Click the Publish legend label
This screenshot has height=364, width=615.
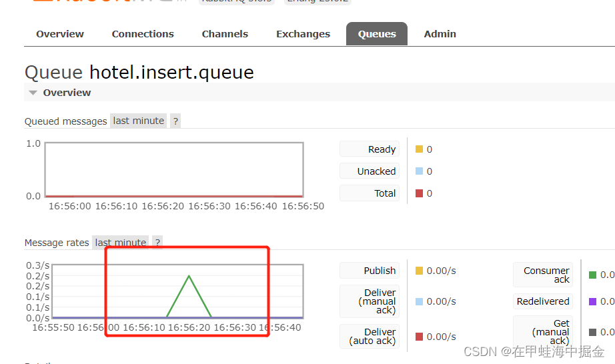point(370,271)
